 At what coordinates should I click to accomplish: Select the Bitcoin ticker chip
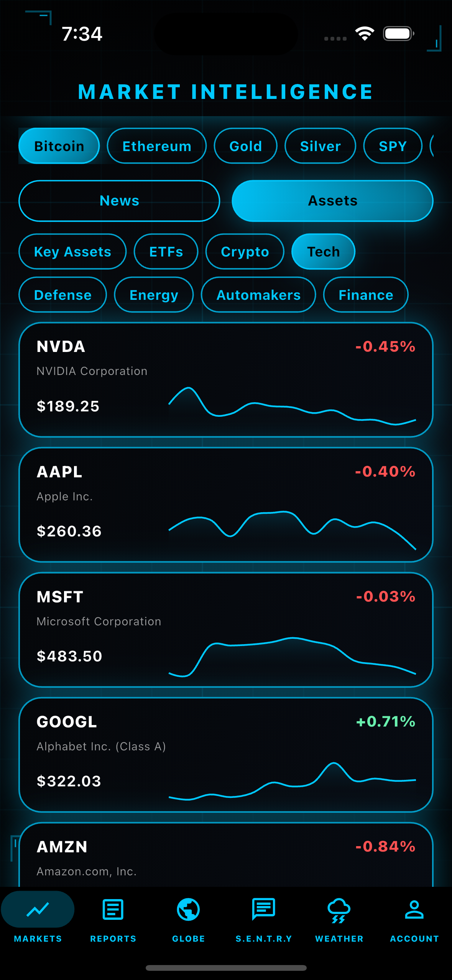pyautogui.click(x=59, y=146)
